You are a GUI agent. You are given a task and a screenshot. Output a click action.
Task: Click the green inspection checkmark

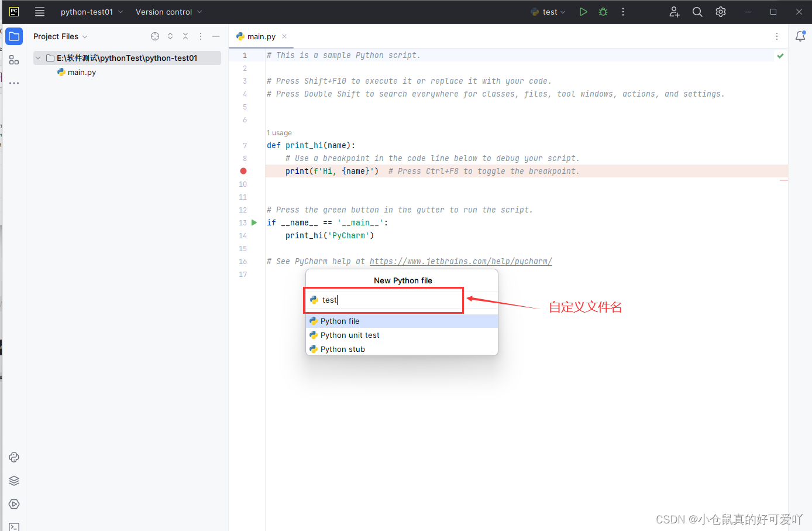pos(780,56)
